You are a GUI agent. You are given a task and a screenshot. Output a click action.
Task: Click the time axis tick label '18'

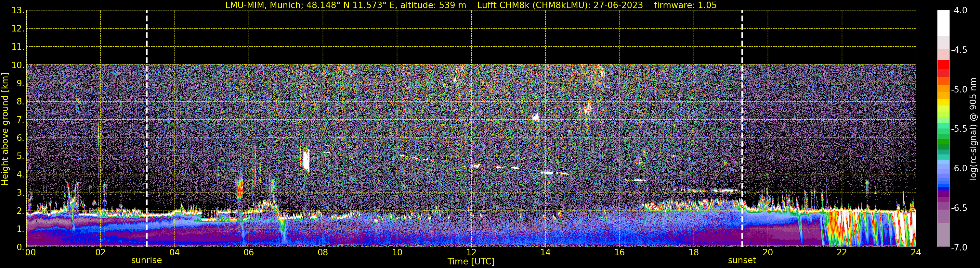[x=694, y=252]
